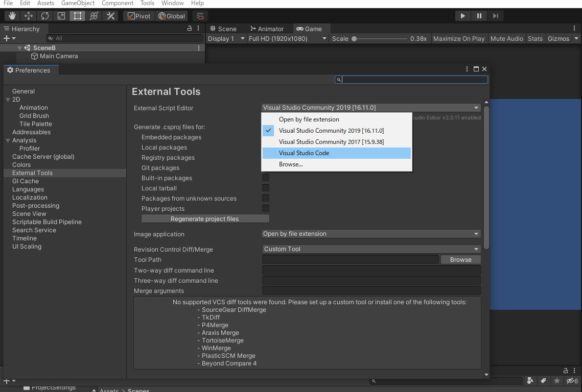Enable csproj generation for Git packages
The width and height of the screenshot is (582, 392).
265,167
